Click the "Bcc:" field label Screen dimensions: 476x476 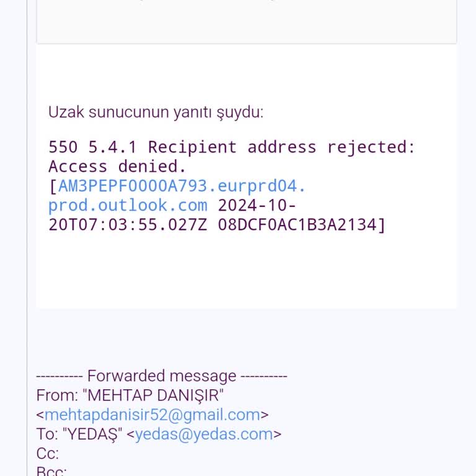coord(51,470)
